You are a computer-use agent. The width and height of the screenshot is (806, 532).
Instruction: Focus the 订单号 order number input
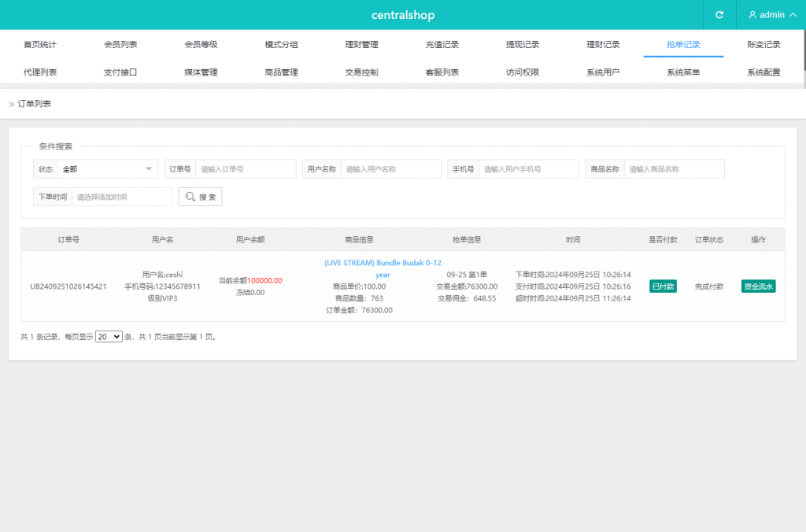[246, 169]
